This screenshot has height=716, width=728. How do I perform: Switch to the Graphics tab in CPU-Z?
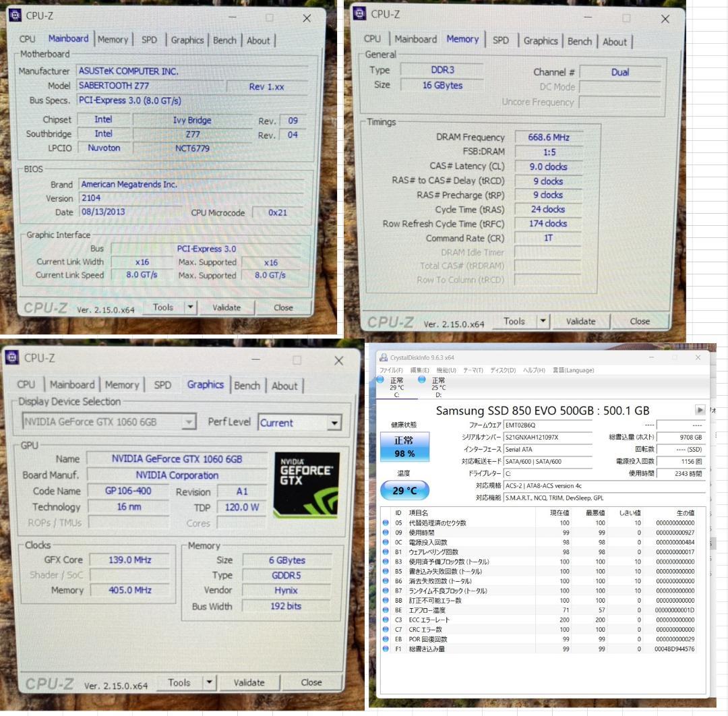pos(206,385)
